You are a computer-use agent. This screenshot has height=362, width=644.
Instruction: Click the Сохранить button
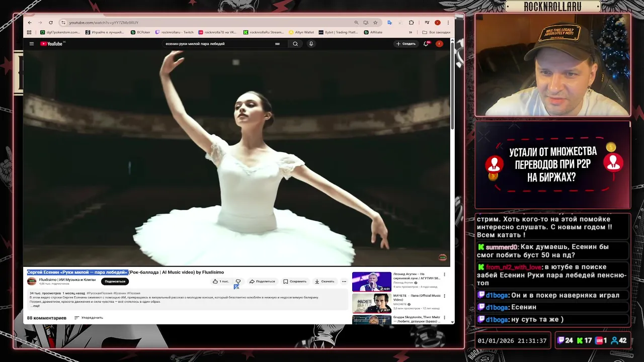295,282
